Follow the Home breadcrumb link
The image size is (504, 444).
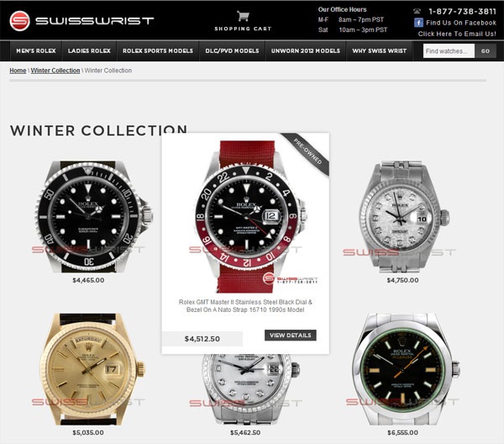click(x=18, y=71)
